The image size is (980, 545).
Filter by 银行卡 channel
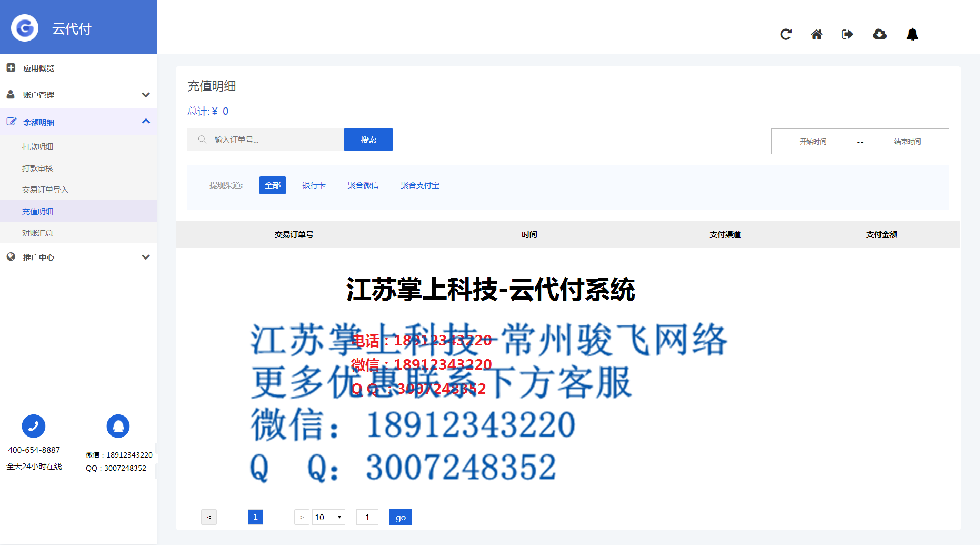click(x=314, y=185)
